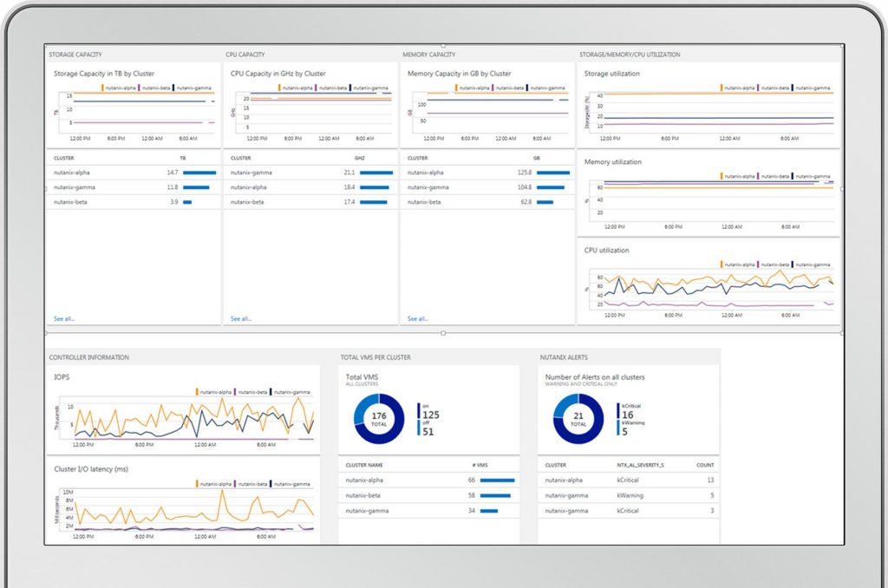Viewport: 888px width, 588px height.
Task: Click the CPU Capacity in GHz by Cluster title
Action: point(278,74)
